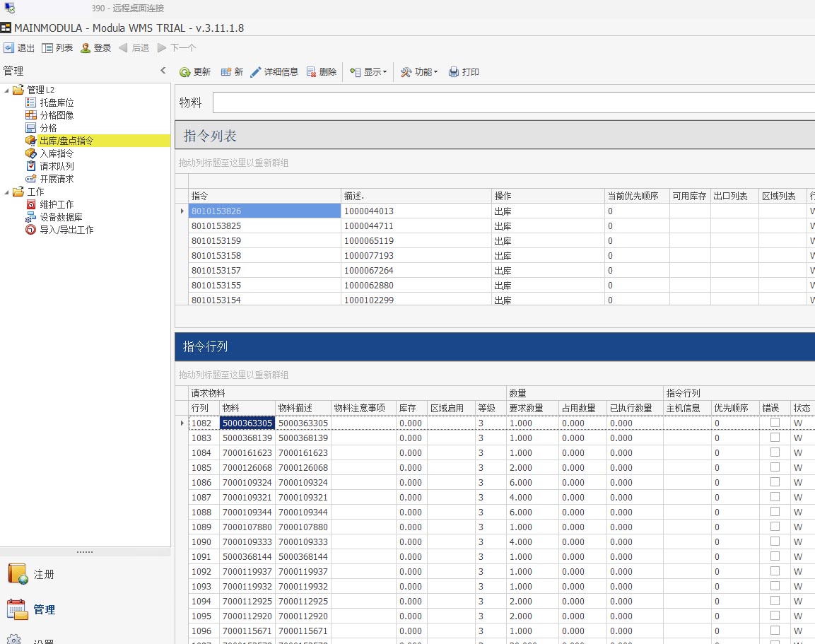Click the 打印 print icon

pos(454,72)
